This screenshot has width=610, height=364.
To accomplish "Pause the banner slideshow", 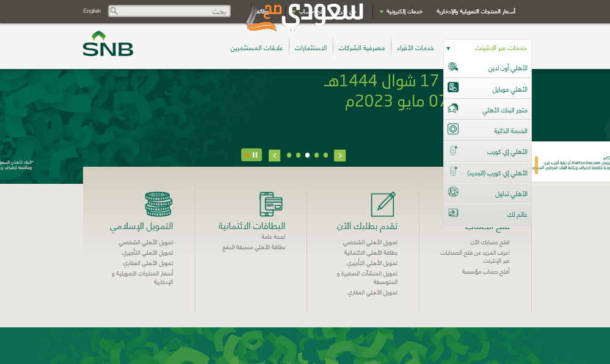I will (x=252, y=155).
